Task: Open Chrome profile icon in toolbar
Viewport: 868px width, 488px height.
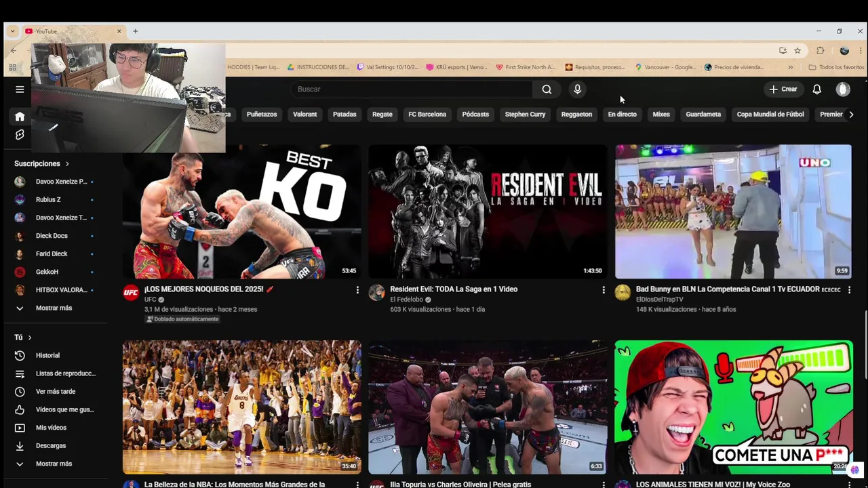Action: pyautogui.click(x=844, y=50)
